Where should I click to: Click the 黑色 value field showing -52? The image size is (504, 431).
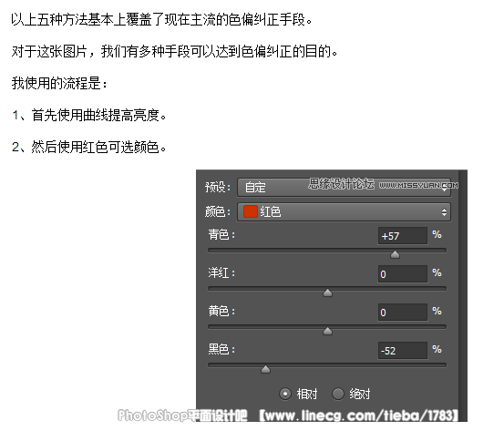[403, 351]
